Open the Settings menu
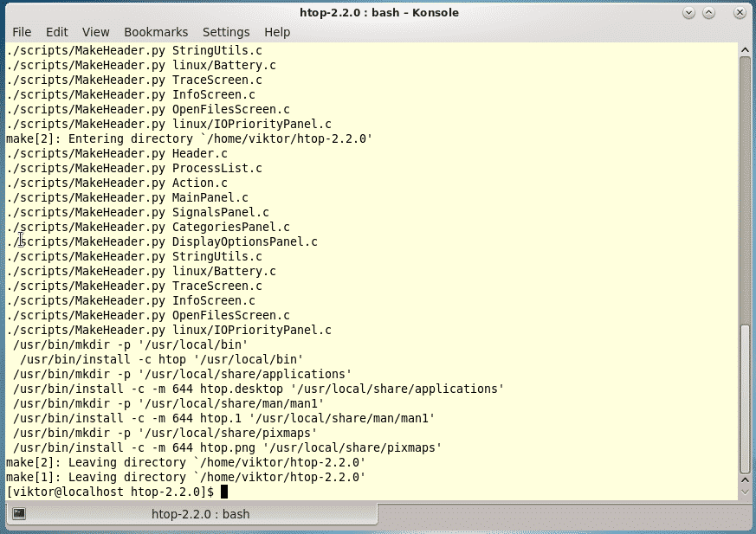 pos(226,32)
